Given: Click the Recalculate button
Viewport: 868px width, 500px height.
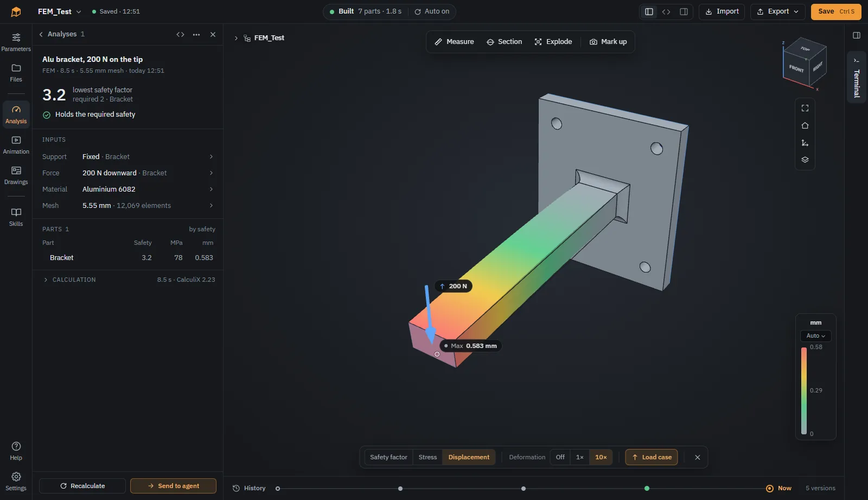Looking at the screenshot, I should [82, 486].
